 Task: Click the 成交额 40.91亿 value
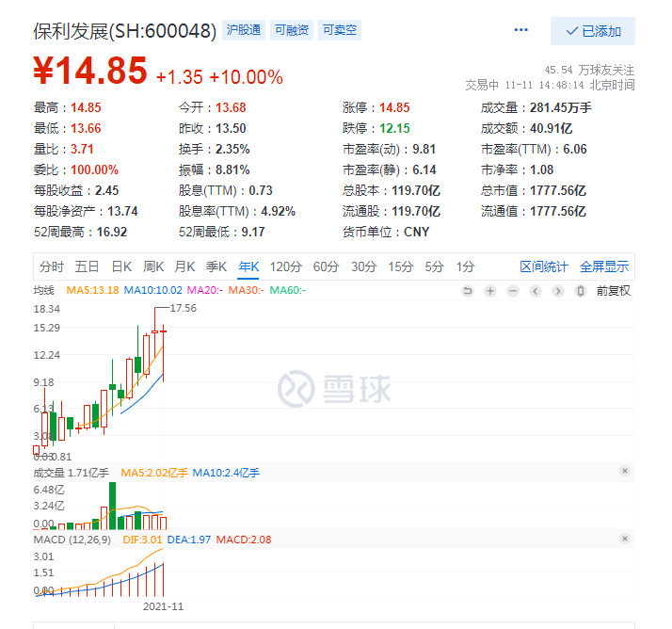(x=551, y=128)
